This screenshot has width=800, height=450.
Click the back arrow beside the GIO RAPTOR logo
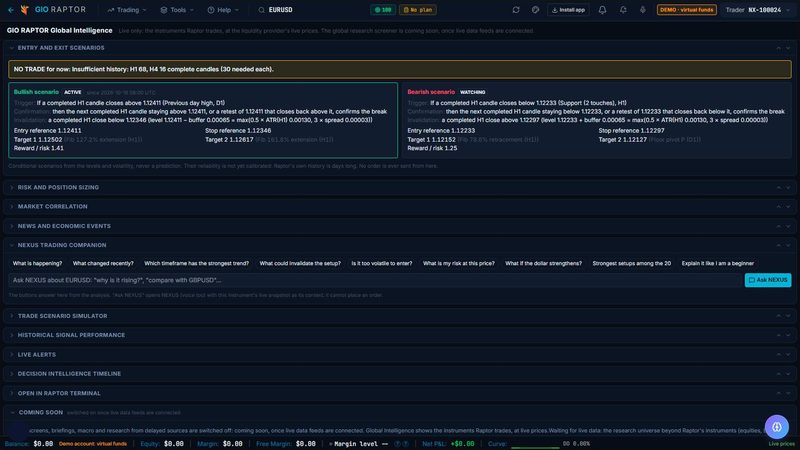click(11, 10)
